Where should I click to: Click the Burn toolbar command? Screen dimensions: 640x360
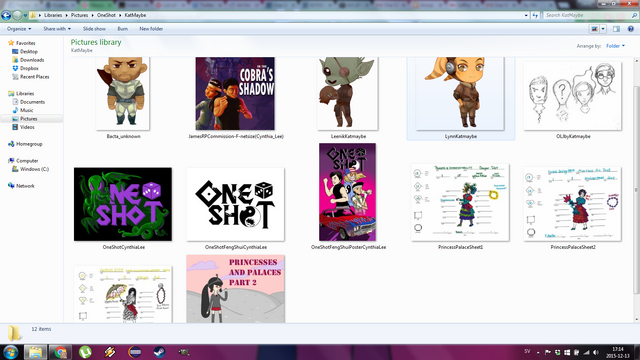tap(122, 29)
